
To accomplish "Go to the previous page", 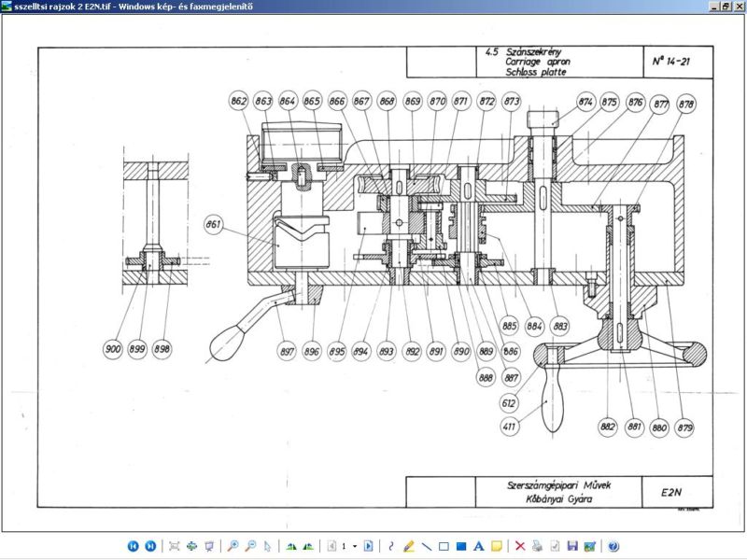I will [331, 546].
